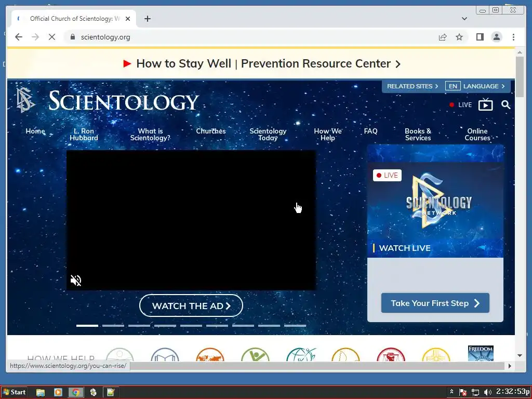Click the EN language code box
Screen dimensions: 532x399
(453, 86)
